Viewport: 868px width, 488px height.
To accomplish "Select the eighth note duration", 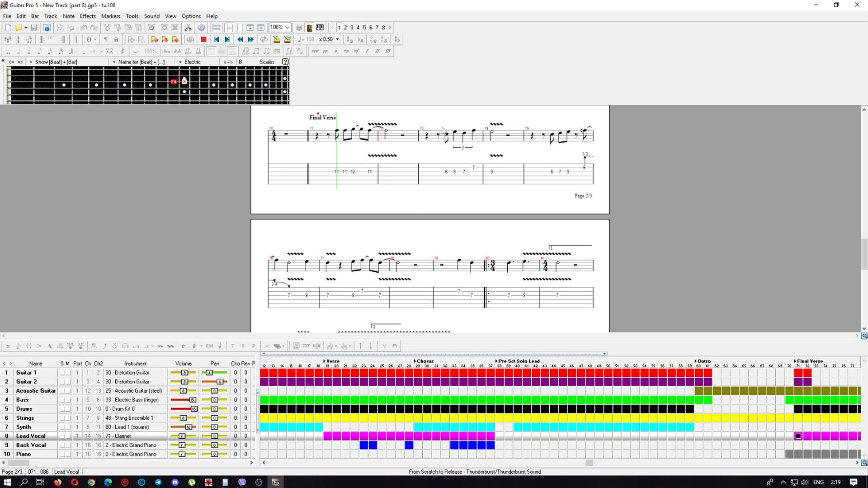I will click(39, 51).
